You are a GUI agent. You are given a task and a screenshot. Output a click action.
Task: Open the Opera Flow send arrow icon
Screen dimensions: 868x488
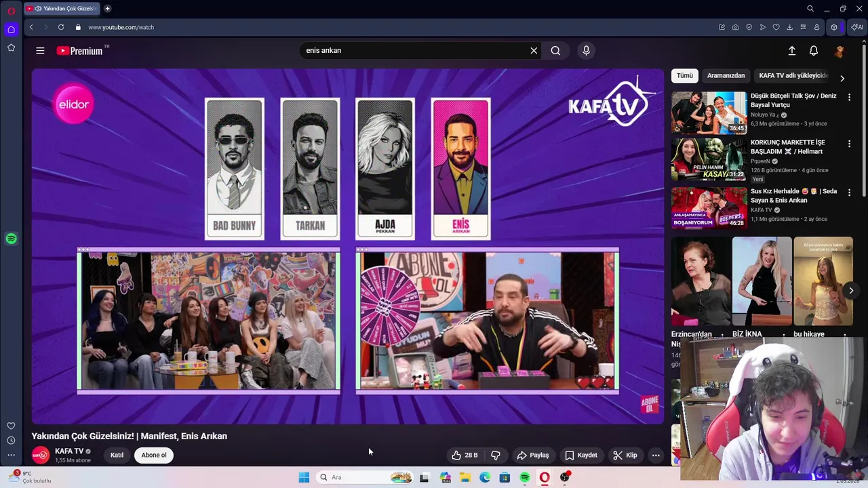tap(763, 27)
